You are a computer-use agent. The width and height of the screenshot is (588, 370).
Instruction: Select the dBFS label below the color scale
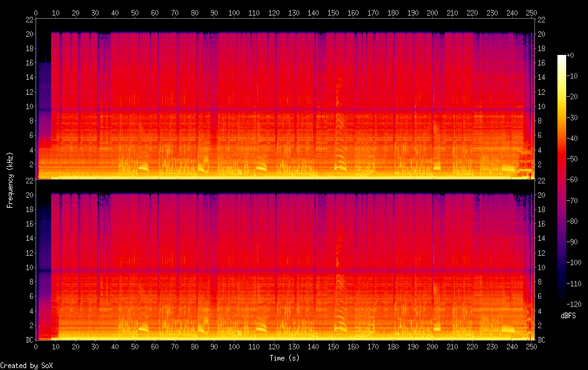click(x=570, y=316)
